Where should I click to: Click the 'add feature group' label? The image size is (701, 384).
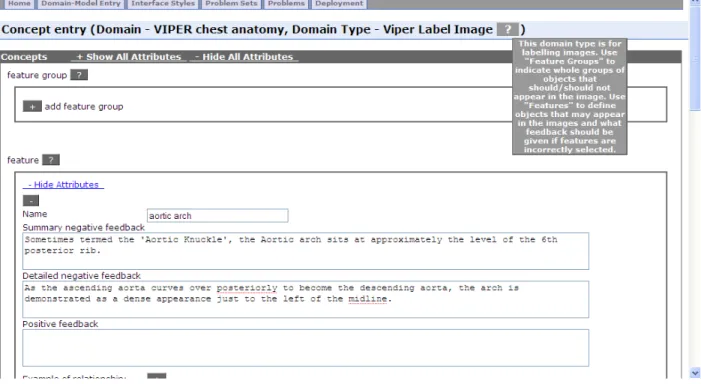[x=84, y=106]
